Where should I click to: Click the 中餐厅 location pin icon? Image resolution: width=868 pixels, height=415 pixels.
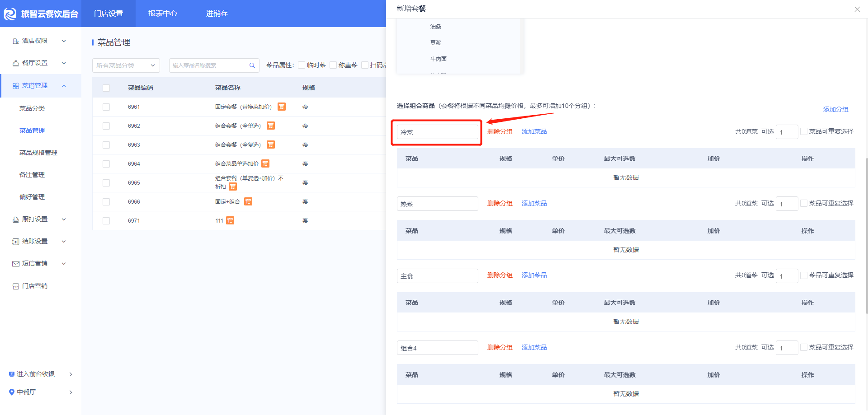click(x=12, y=392)
